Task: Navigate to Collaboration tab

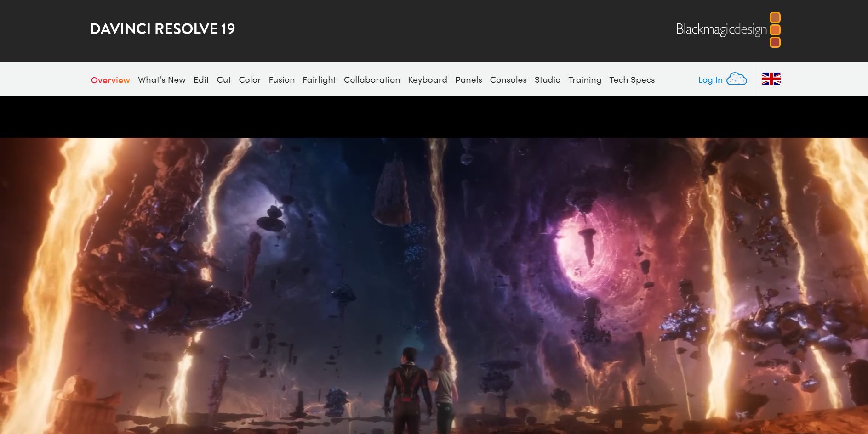Action: (372, 80)
